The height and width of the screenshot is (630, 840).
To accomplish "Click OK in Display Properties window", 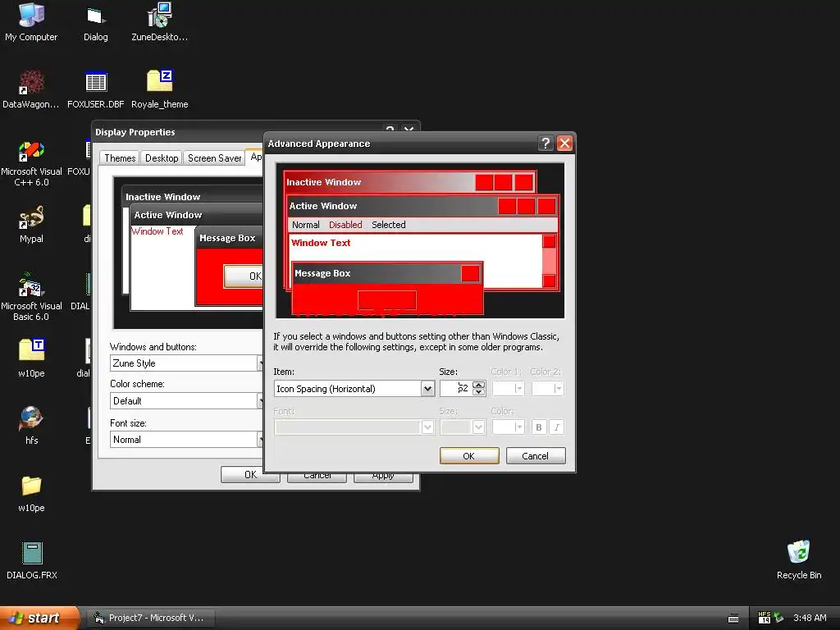I will pyautogui.click(x=250, y=475).
